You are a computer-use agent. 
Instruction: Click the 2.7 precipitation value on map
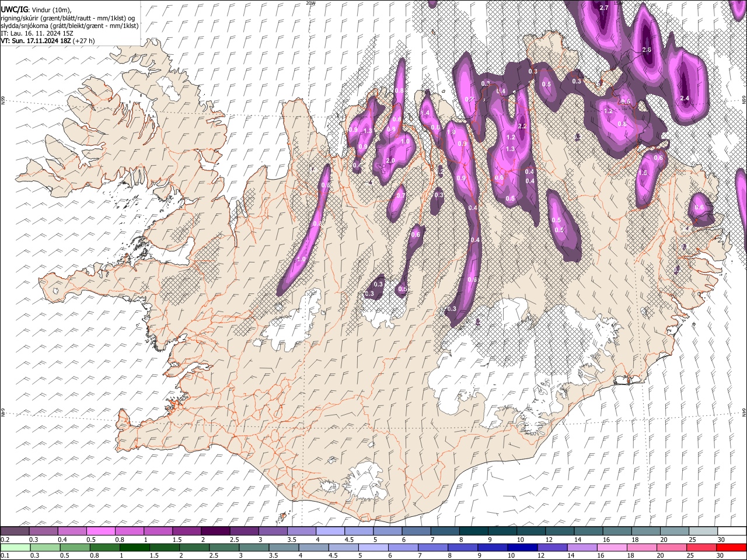(604, 8)
